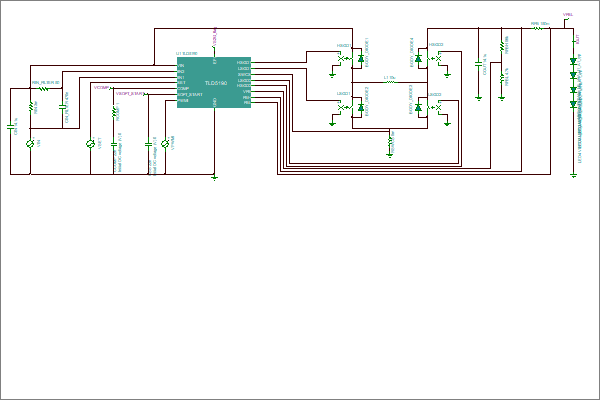Select ground symbol below RFBL

click(502, 98)
